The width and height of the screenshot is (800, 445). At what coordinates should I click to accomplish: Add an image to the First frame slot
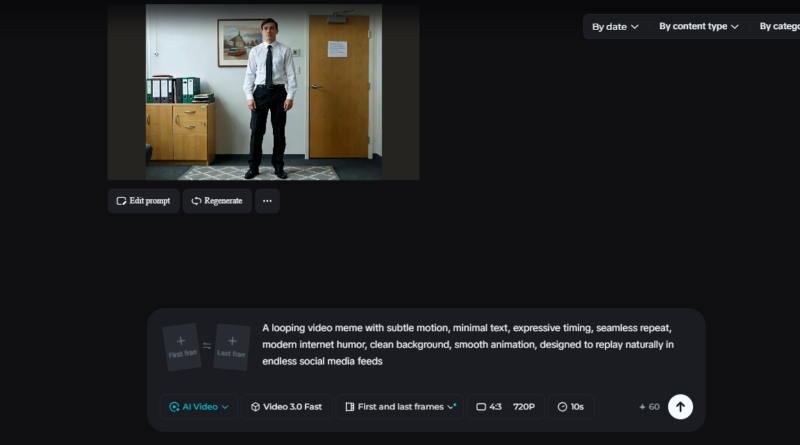pyautogui.click(x=181, y=347)
